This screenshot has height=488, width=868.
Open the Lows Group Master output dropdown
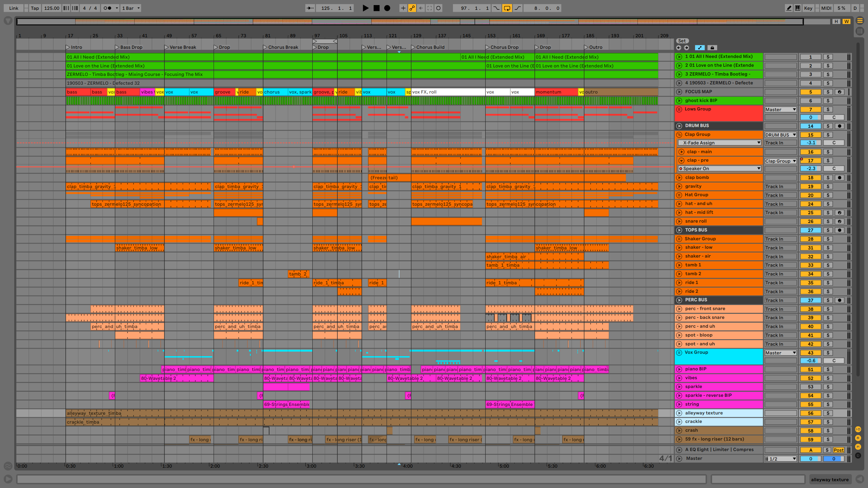point(780,109)
